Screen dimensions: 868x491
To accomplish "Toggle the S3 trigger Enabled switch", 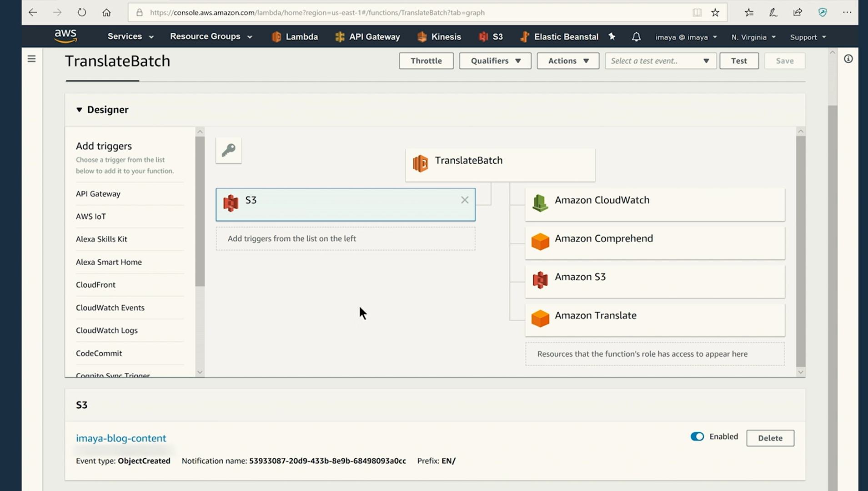I will click(697, 436).
